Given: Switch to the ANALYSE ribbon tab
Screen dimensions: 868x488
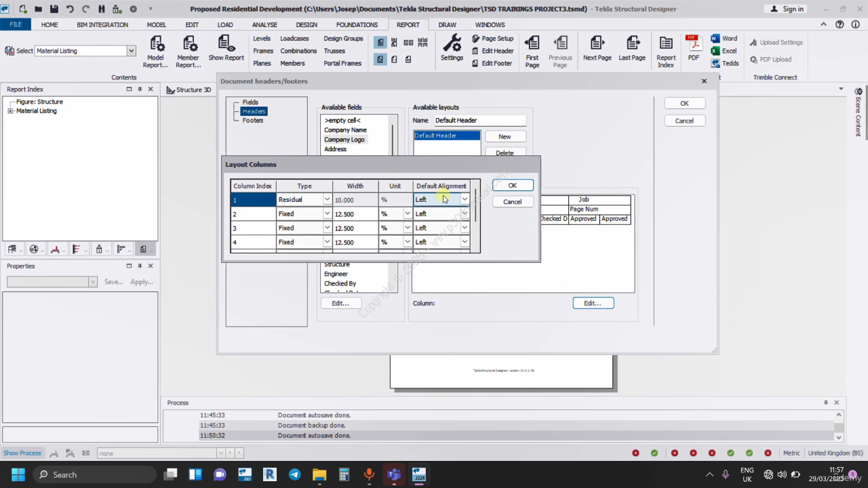Looking at the screenshot, I should pos(264,25).
